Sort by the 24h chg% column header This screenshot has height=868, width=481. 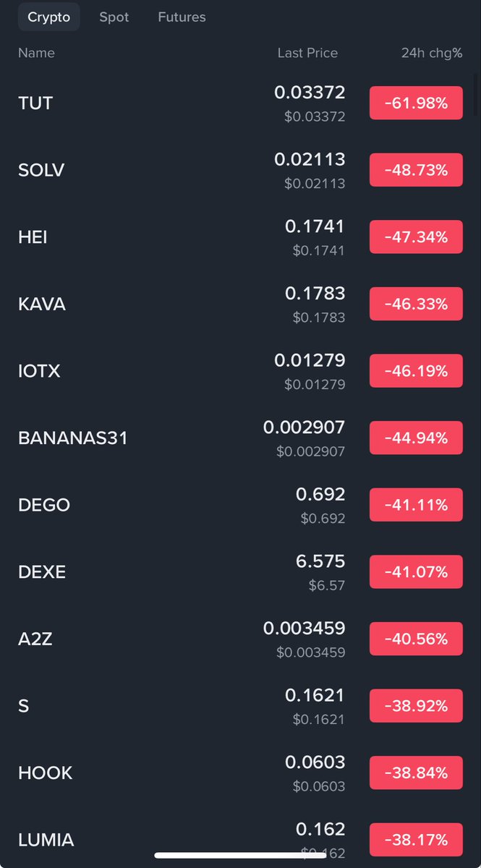pyautogui.click(x=432, y=53)
